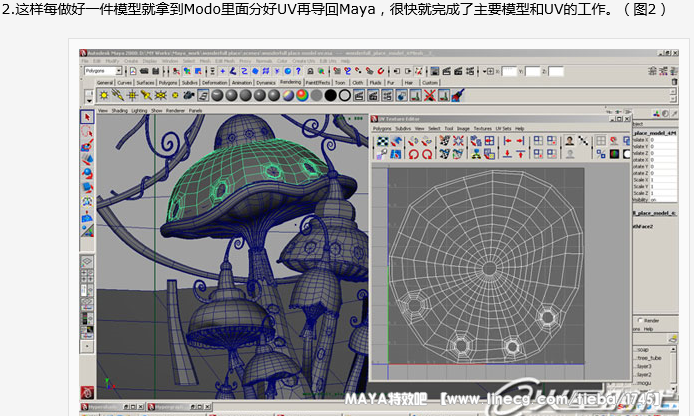The height and width of the screenshot is (416, 694).
Task: Switch to the Surfaces shelf tab
Action: click(145, 83)
